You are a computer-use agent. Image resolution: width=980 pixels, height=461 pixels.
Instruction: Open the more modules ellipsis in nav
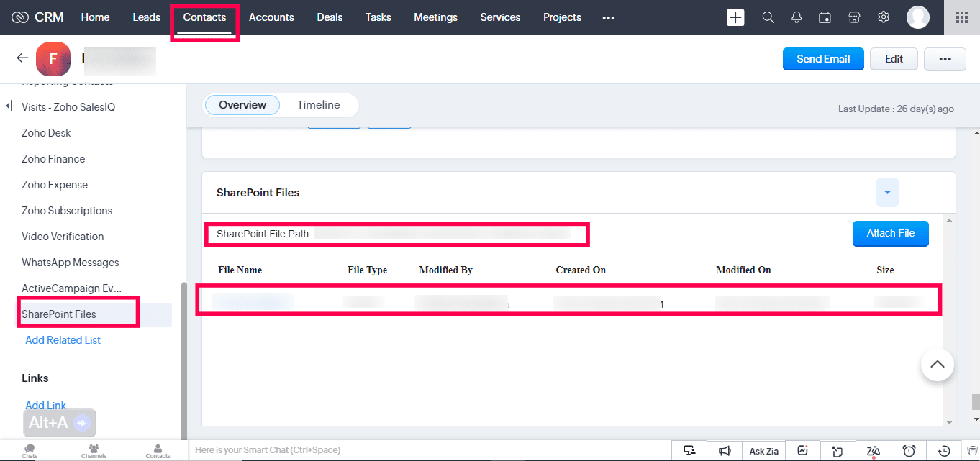point(608,17)
